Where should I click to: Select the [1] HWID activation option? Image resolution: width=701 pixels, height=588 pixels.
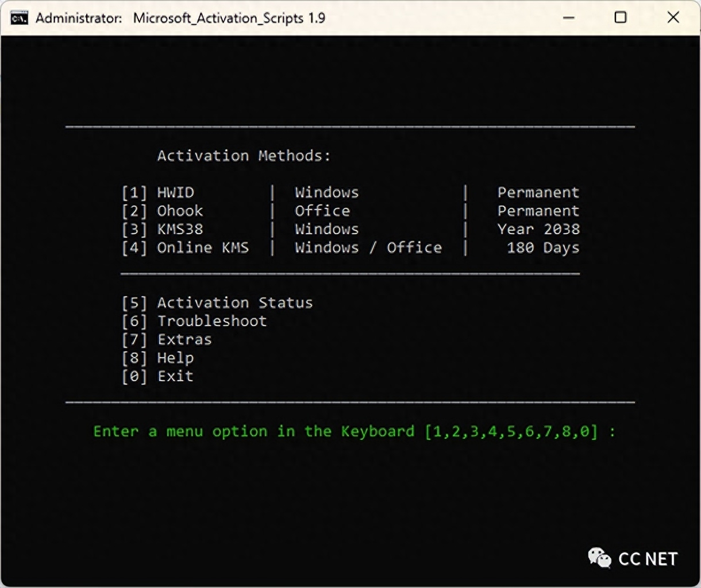[158, 192]
